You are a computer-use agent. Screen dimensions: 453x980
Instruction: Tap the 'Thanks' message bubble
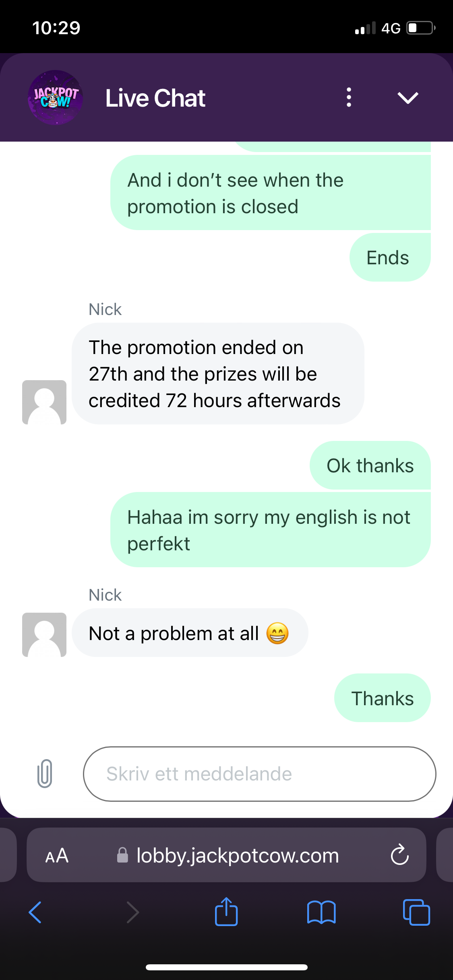pyautogui.click(x=383, y=698)
